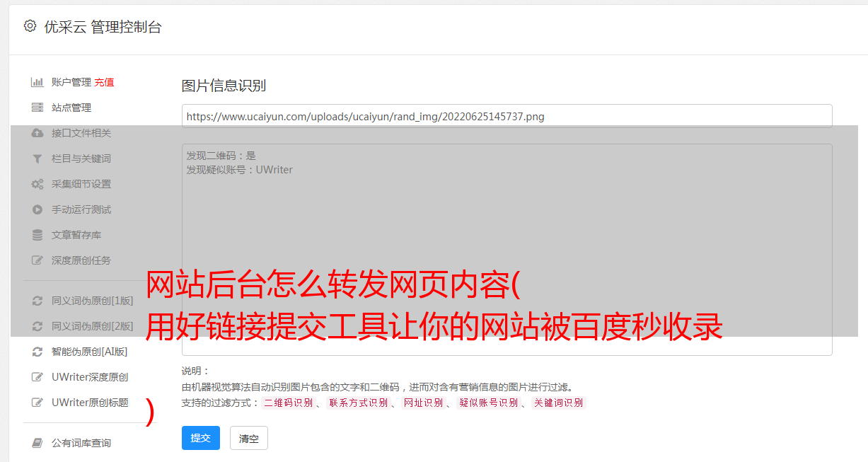Click the red 充值 link

pos(104,82)
